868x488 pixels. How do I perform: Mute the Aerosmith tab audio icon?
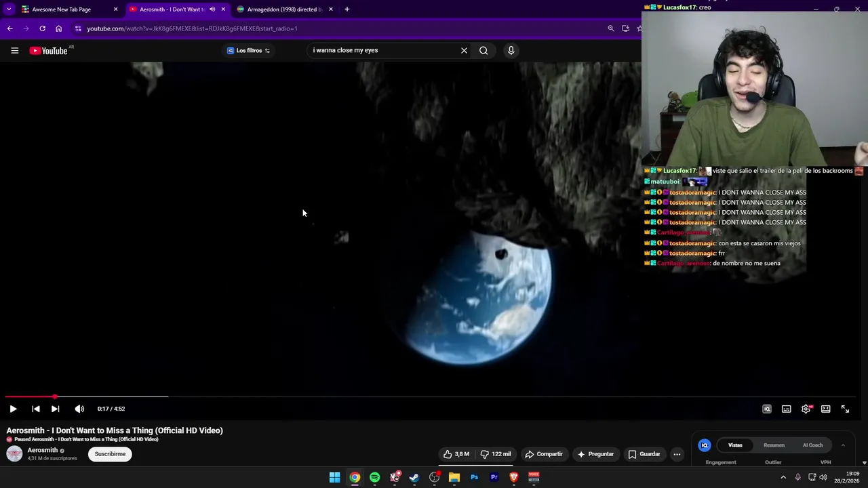tap(212, 9)
